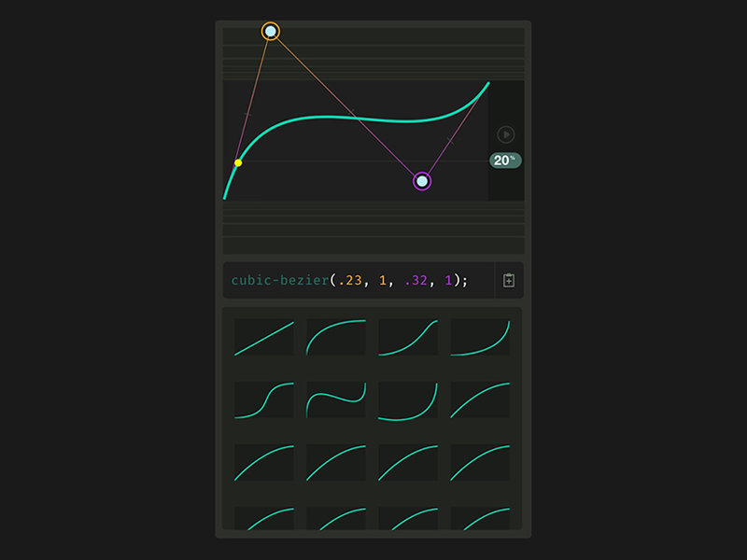Click the 20% duration badge

504,161
